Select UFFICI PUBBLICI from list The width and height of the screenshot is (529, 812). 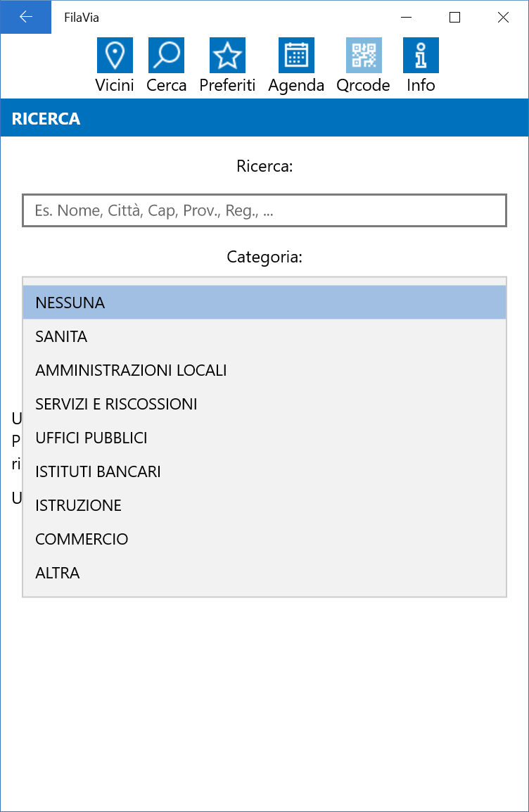pos(264,438)
